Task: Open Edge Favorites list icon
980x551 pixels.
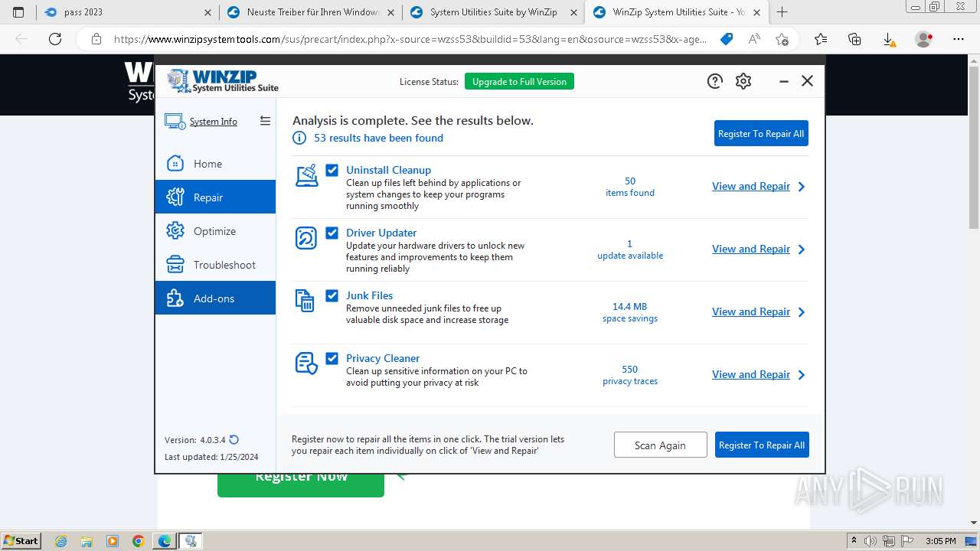Action: tap(821, 39)
